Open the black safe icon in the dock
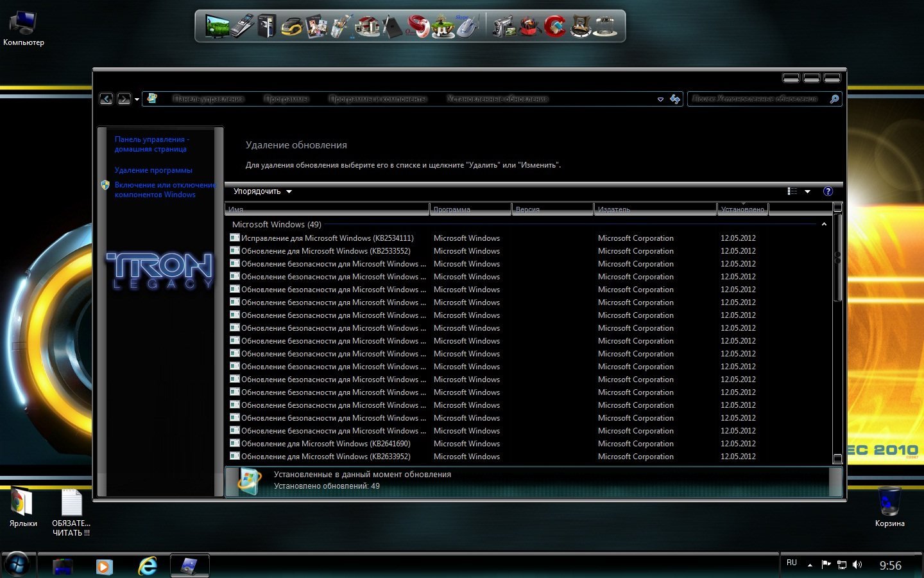The width and height of the screenshot is (924, 578). click(x=266, y=26)
